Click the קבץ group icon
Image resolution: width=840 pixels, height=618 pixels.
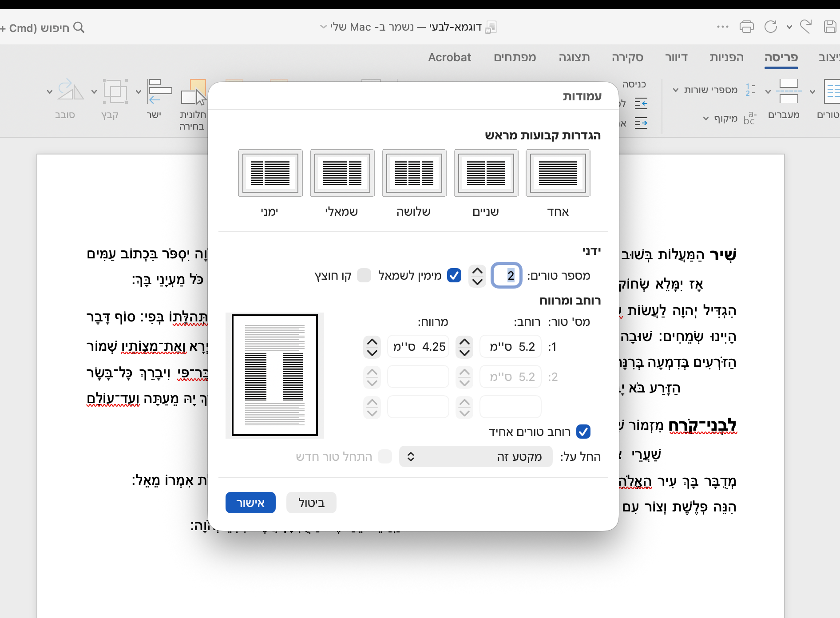[115, 91]
